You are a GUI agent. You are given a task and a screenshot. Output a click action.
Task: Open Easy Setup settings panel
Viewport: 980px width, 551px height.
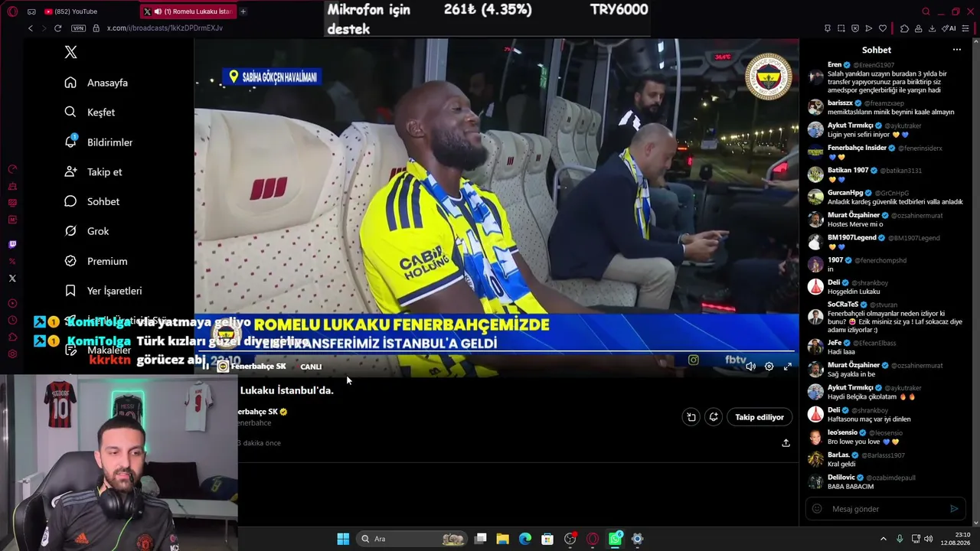(x=966, y=28)
